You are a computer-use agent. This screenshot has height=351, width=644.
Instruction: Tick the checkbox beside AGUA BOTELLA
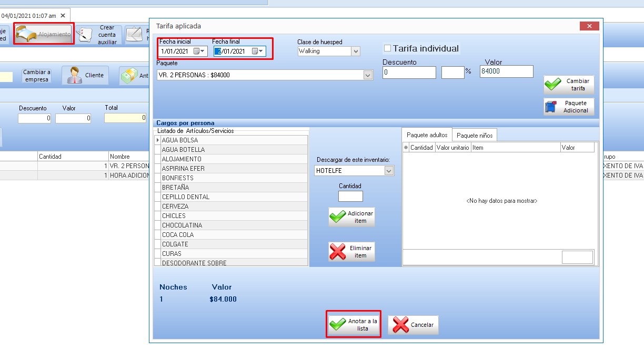tap(157, 150)
